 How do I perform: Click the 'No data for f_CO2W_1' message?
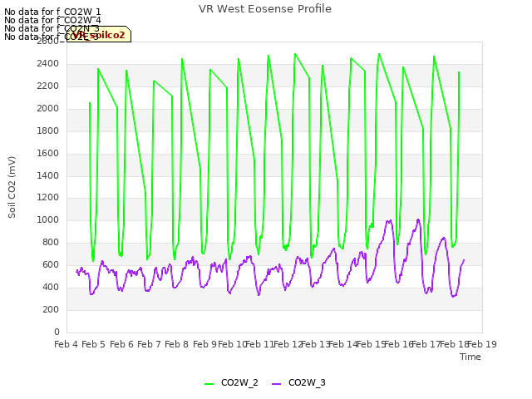click(x=52, y=12)
